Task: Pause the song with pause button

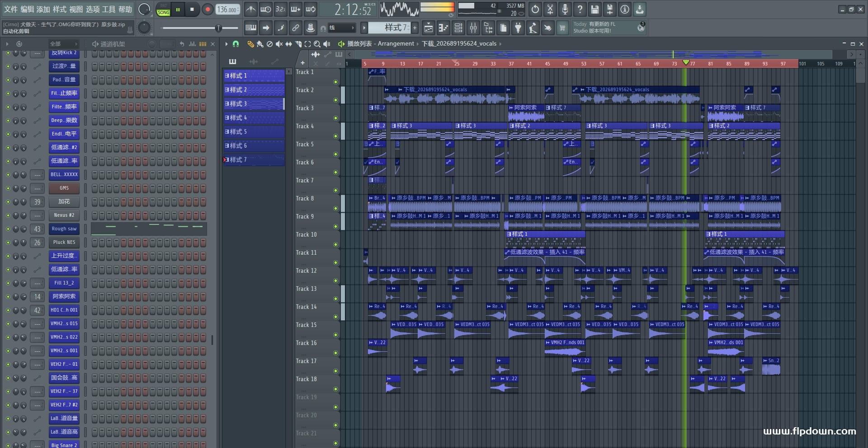Action: (178, 9)
